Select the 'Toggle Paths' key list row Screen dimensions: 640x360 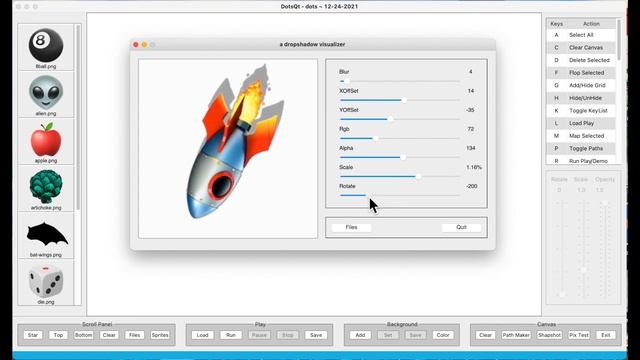[x=581, y=149]
